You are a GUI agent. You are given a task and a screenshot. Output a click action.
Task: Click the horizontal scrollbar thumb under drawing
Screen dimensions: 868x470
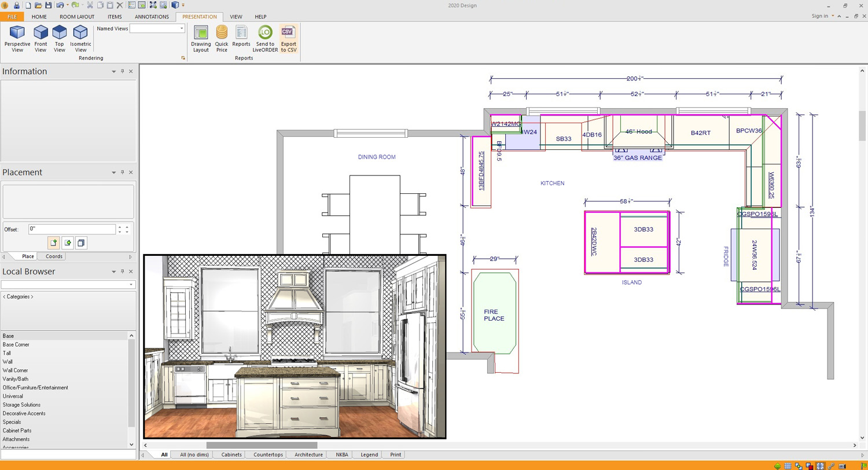click(x=262, y=445)
